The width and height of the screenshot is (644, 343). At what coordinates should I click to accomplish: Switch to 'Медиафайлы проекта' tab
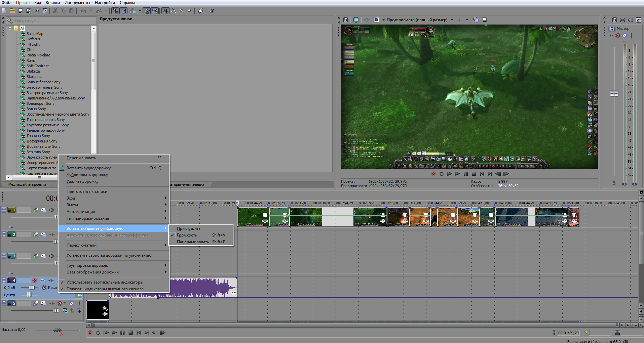pyautogui.click(x=27, y=184)
